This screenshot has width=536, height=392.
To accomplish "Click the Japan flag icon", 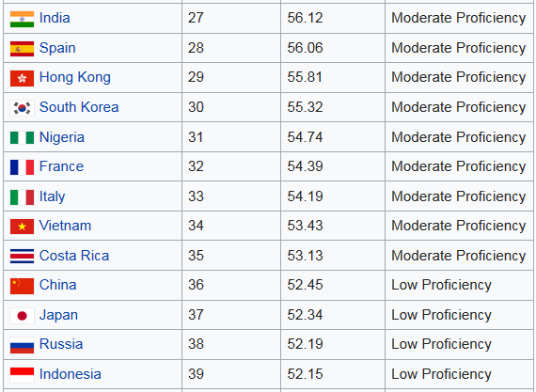I will pyautogui.click(x=22, y=316).
